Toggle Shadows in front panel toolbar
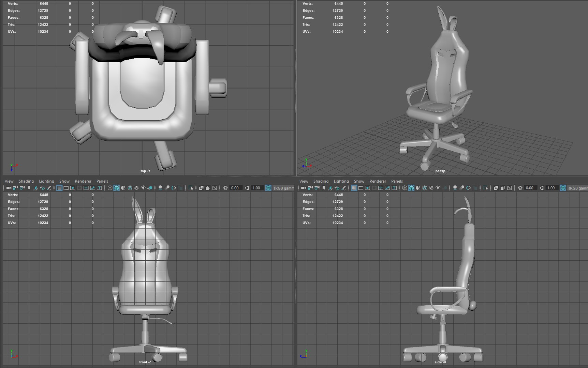Screen dimensions: 588x368 point(150,188)
